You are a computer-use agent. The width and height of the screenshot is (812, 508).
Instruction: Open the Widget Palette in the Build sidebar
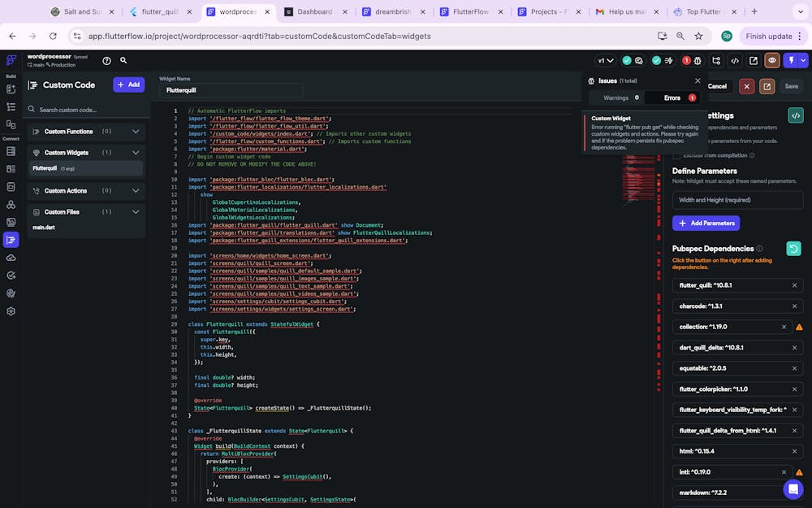coord(11,89)
